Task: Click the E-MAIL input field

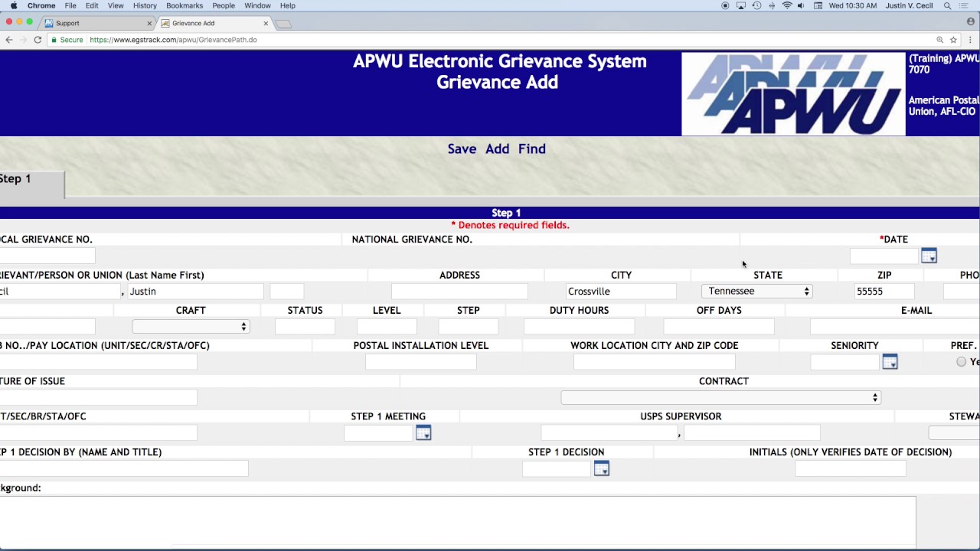Action: click(x=895, y=327)
